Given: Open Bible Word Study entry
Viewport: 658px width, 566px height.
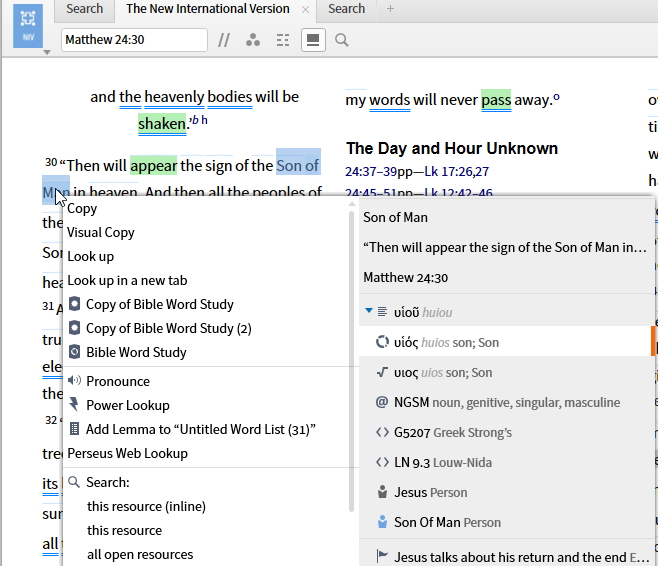Looking at the screenshot, I should [x=136, y=352].
